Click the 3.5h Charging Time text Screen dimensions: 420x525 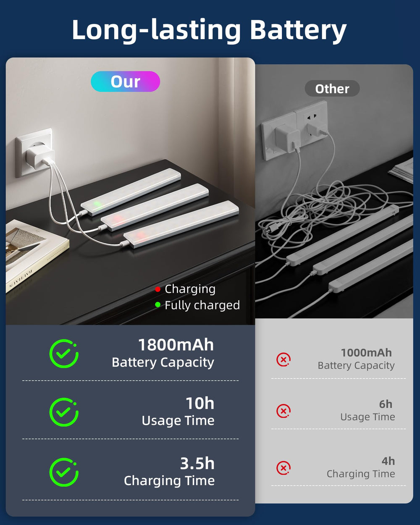(169, 472)
